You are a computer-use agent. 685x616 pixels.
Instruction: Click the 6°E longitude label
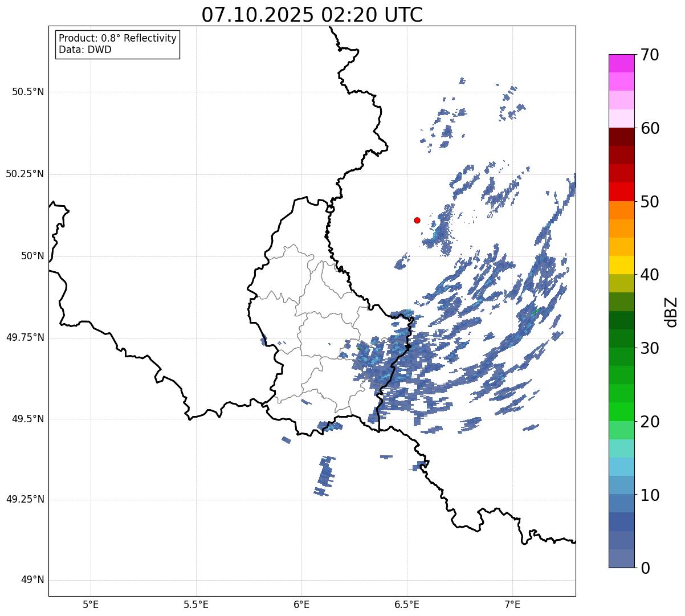tap(301, 604)
